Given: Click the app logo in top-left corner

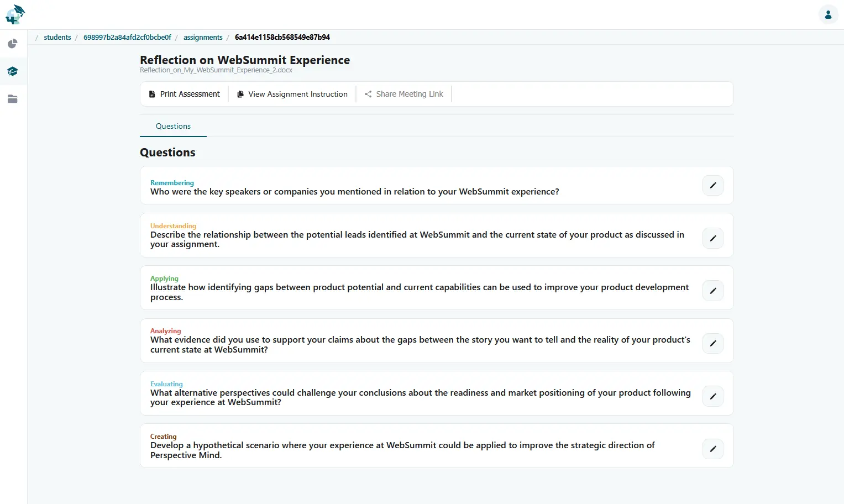Looking at the screenshot, I should [15, 14].
